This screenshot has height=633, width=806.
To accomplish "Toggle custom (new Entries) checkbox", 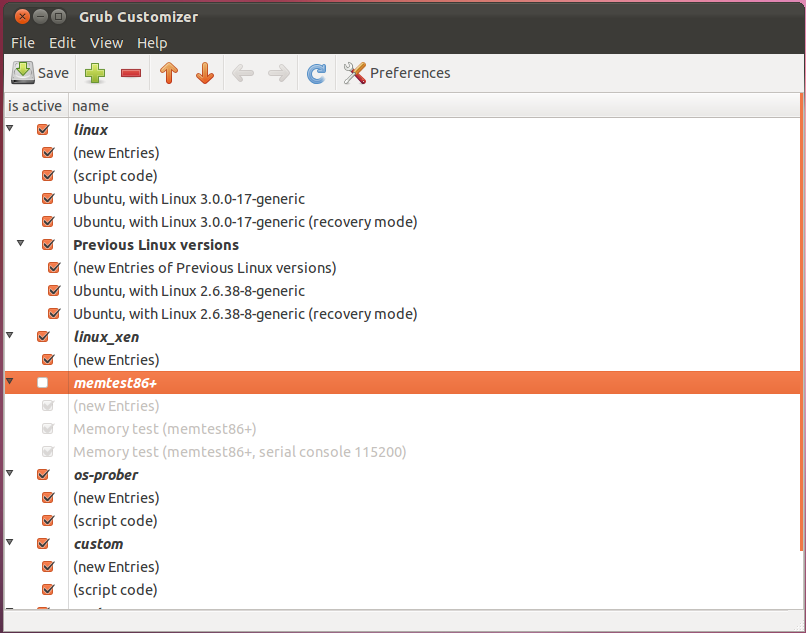I will click(x=48, y=566).
